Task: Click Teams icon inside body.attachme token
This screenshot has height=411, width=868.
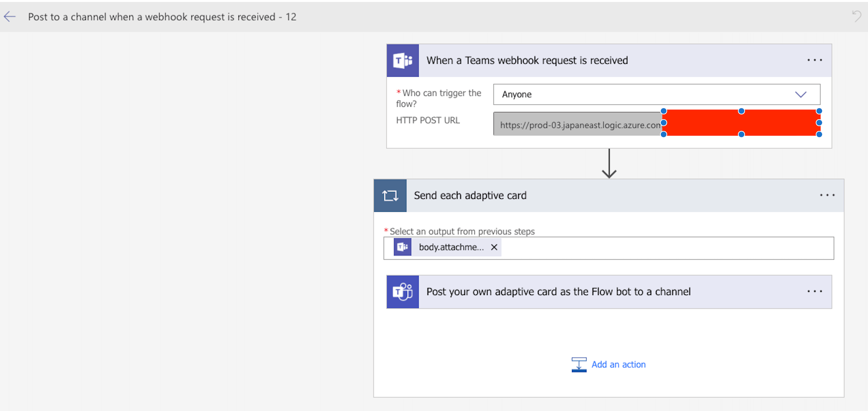Action: [402, 247]
